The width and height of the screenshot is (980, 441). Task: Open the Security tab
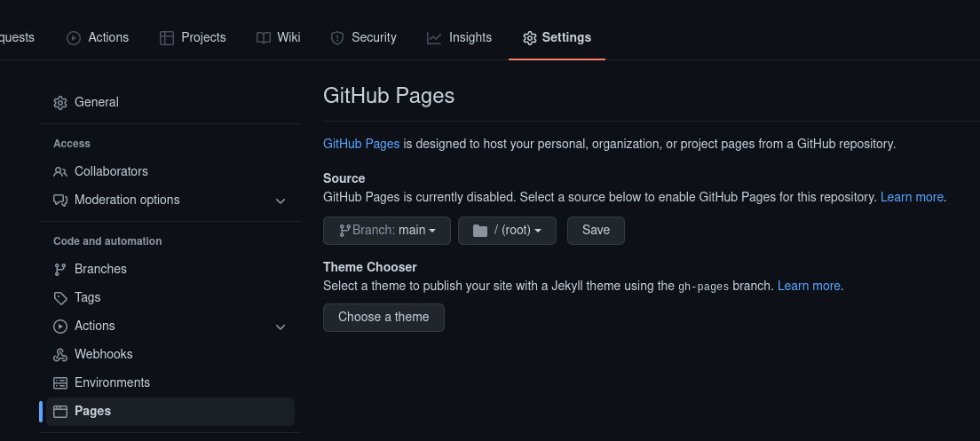point(363,37)
